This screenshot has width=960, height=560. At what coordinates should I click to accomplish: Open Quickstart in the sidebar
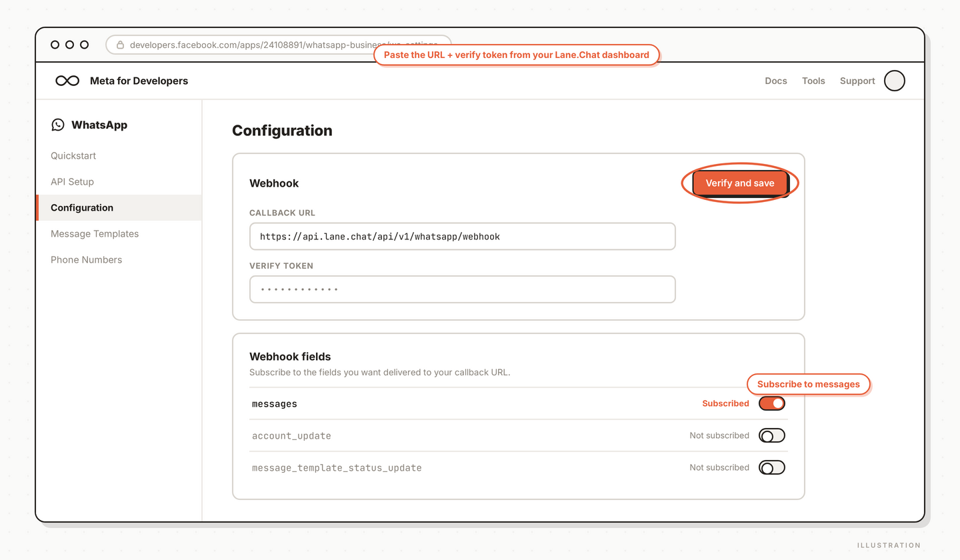[x=73, y=156]
